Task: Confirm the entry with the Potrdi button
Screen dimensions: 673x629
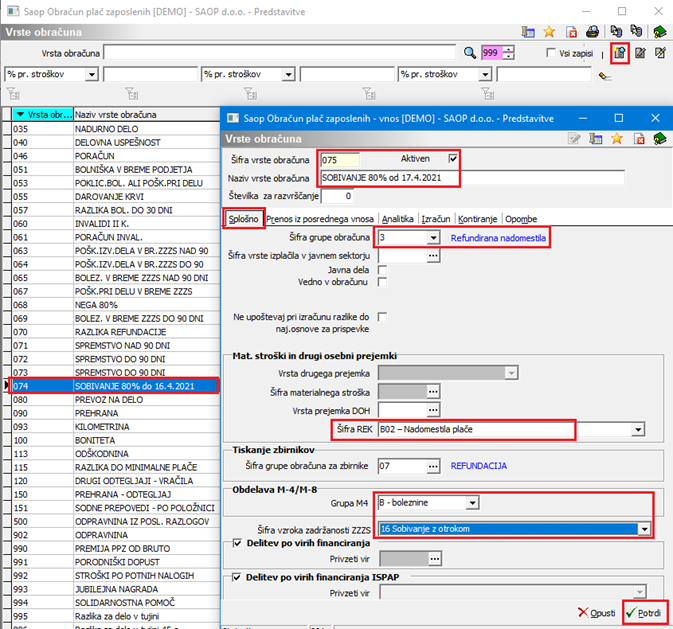Action: [x=644, y=613]
